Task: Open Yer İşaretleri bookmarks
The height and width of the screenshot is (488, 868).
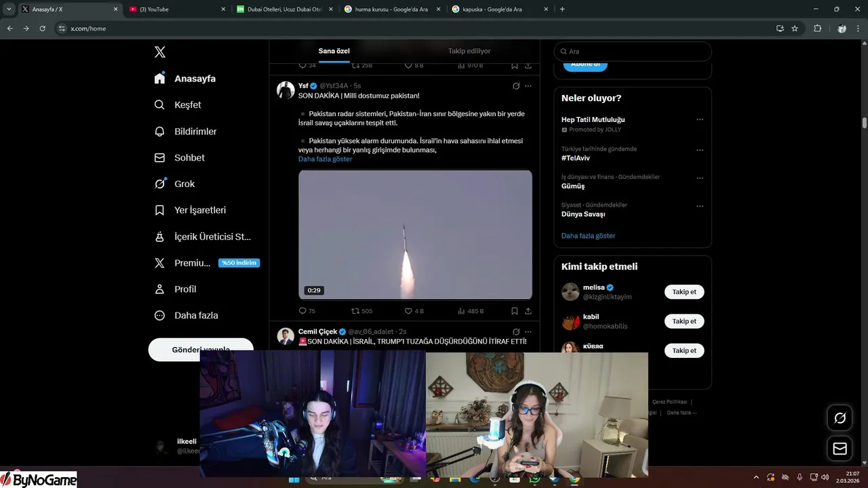Action: pyautogui.click(x=190, y=210)
